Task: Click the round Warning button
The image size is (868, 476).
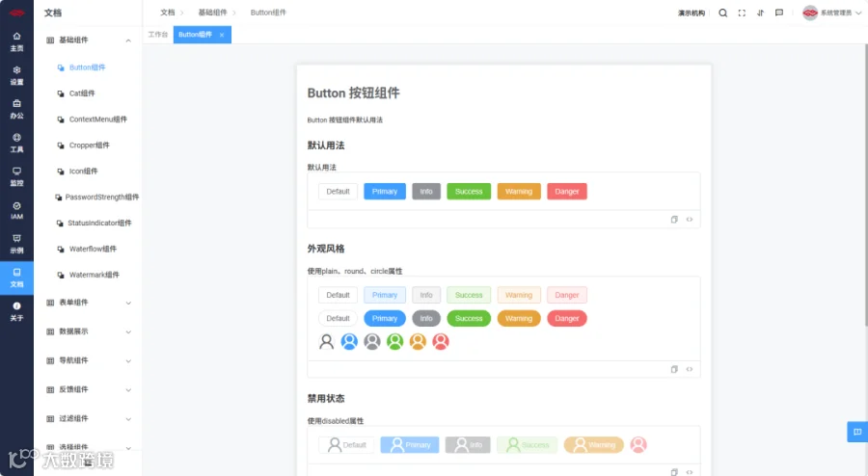Action: (519, 318)
